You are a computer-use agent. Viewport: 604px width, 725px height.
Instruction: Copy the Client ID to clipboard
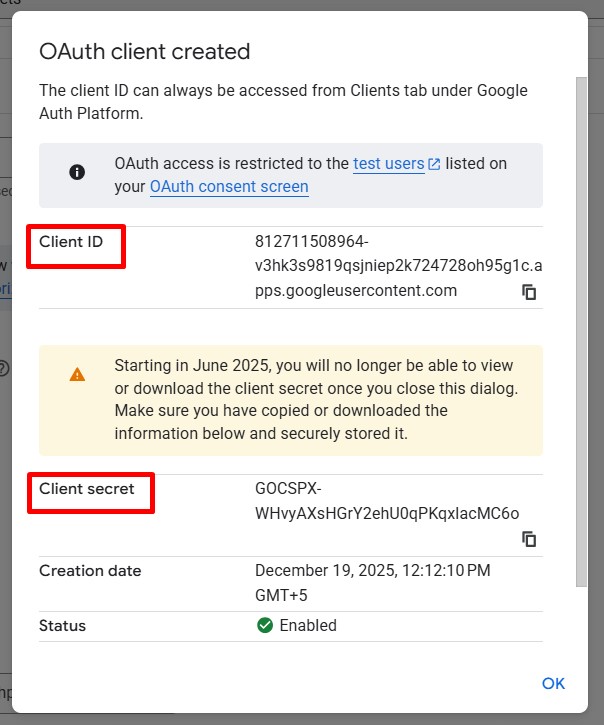click(x=529, y=292)
